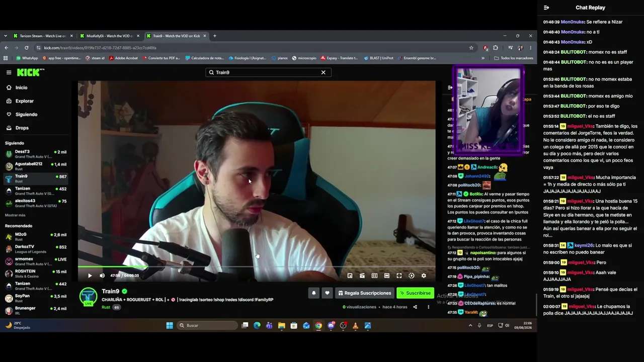This screenshot has height=362, width=644.
Task: Open the video more-options menu
Action: 429,307
